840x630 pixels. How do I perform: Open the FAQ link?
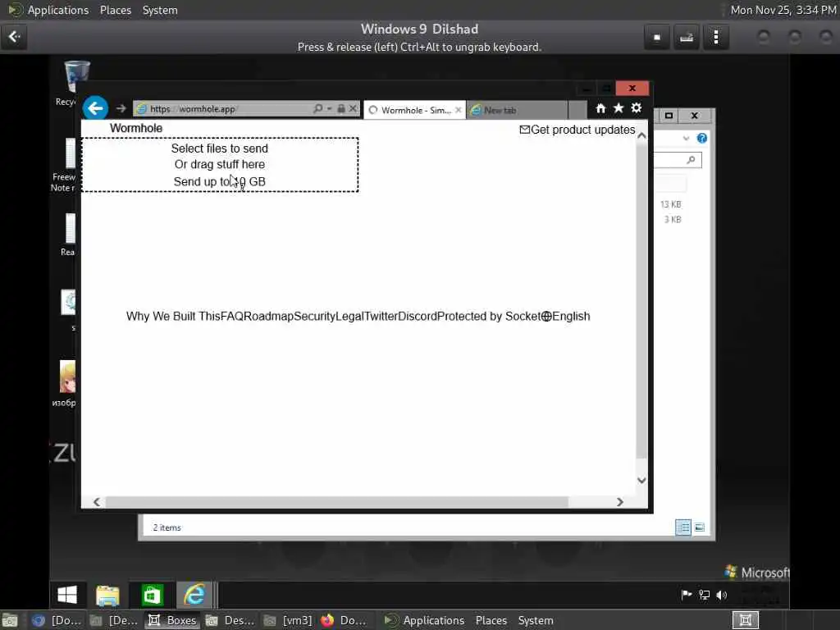coord(232,316)
